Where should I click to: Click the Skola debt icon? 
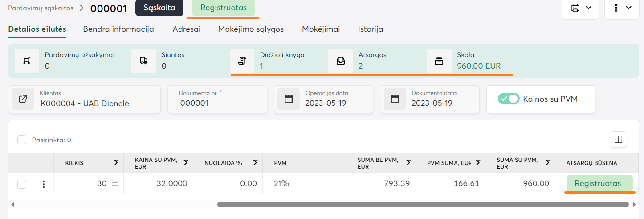[439, 61]
